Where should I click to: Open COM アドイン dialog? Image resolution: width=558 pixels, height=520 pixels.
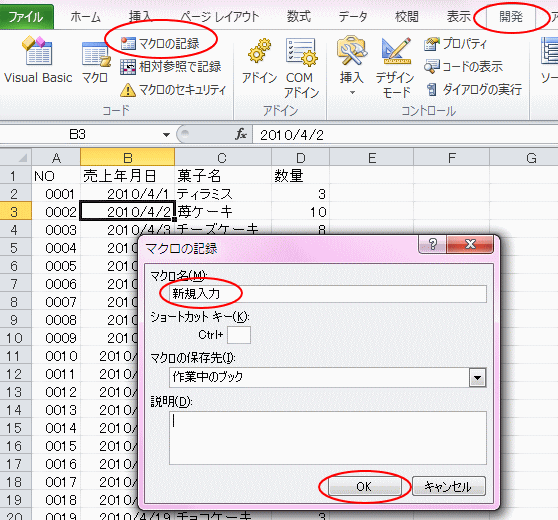(x=301, y=68)
